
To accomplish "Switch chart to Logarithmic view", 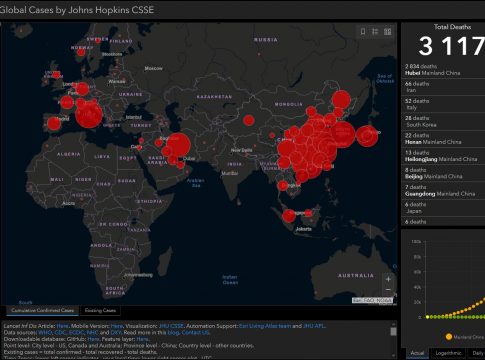I will [x=448, y=353].
